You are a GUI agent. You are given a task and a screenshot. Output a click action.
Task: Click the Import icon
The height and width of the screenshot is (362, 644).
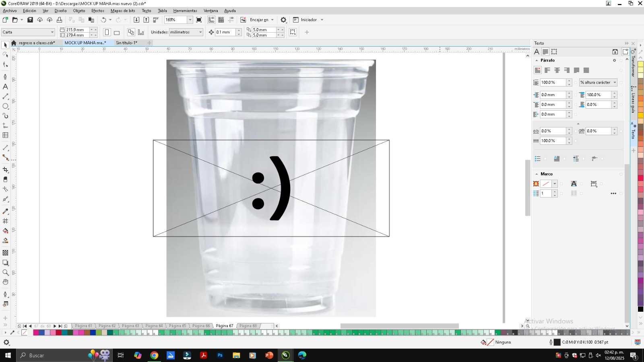point(136,20)
